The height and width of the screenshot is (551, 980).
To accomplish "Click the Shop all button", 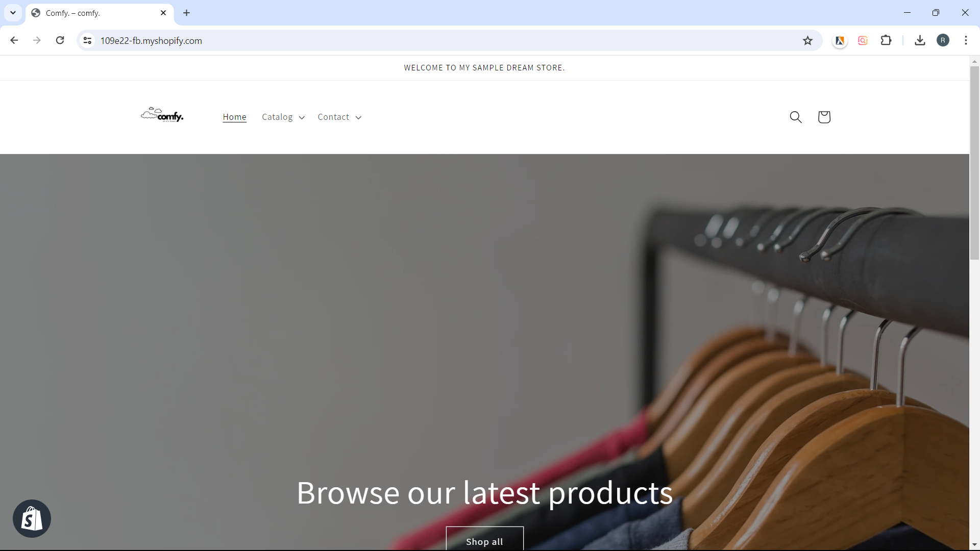I will tap(484, 539).
